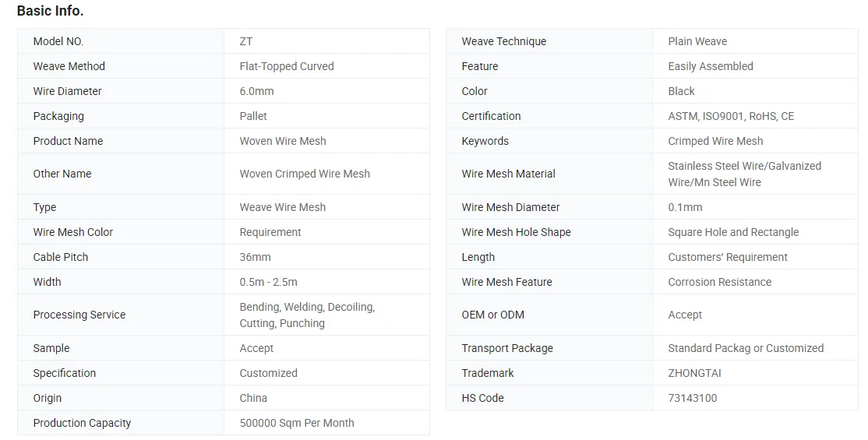Click the 6.0mm wire diameter value

pos(256,91)
